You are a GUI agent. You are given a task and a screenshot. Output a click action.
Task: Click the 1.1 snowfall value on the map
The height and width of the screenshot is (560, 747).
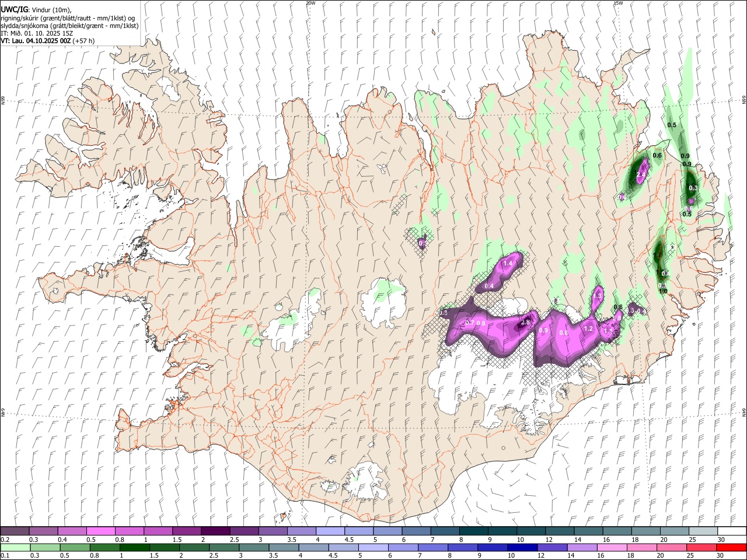coord(608,331)
